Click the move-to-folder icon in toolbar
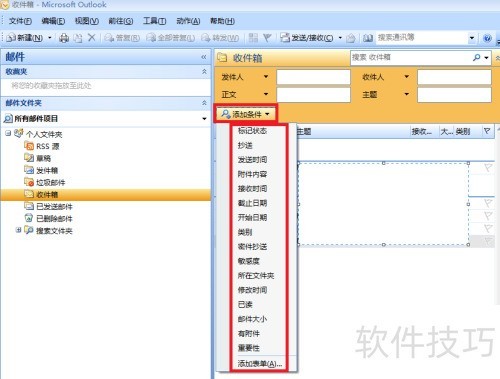Image resolution: width=500 pixels, height=379 pixels. point(78,38)
